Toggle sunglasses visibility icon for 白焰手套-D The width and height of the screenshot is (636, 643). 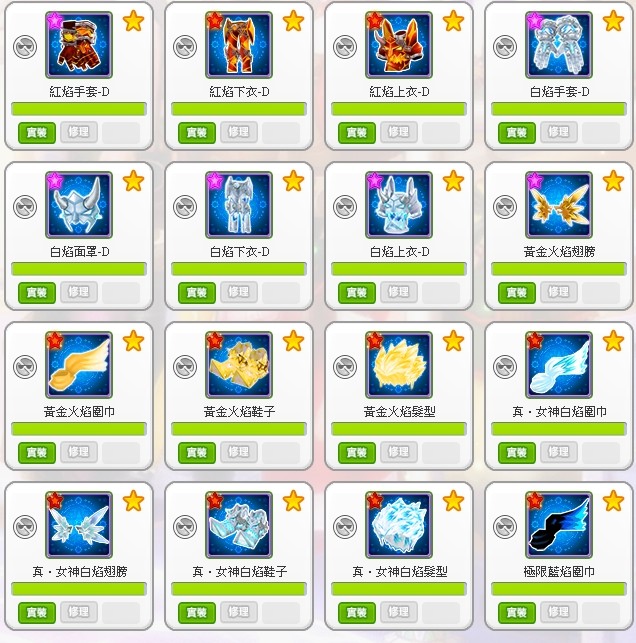[505, 47]
